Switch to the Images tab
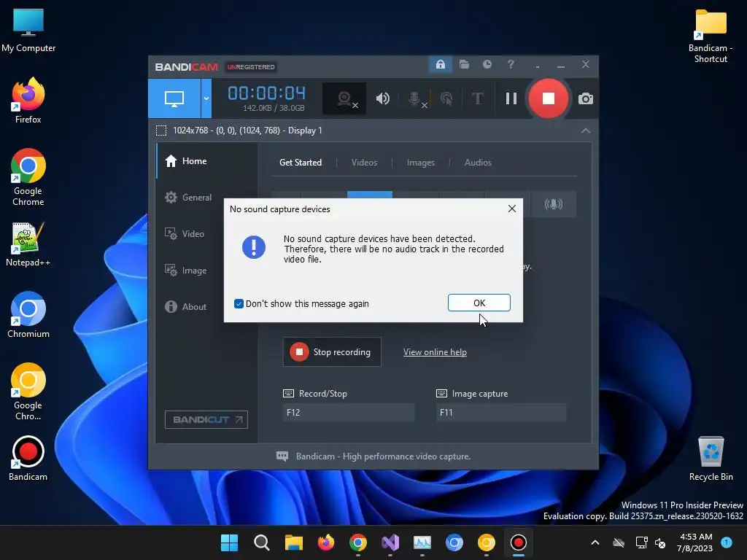The height and width of the screenshot is (560, 747). [x=421, y=163]
